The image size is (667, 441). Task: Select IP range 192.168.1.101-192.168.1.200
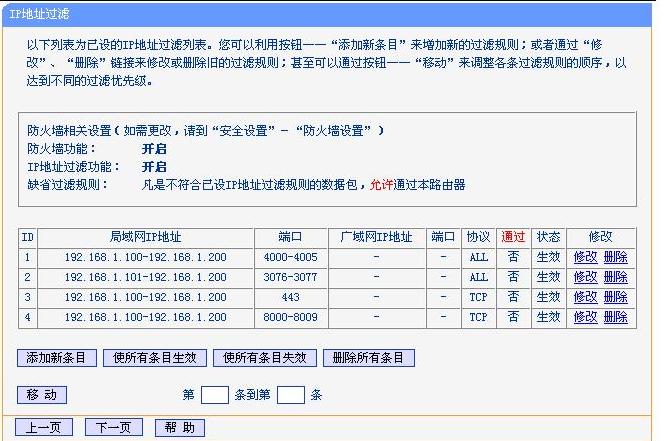145,277
